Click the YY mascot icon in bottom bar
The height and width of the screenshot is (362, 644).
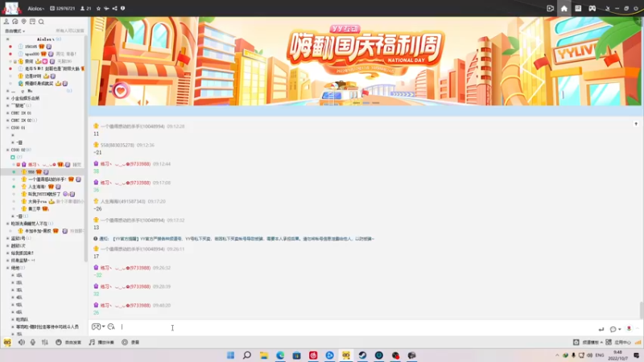pos(7,342)
